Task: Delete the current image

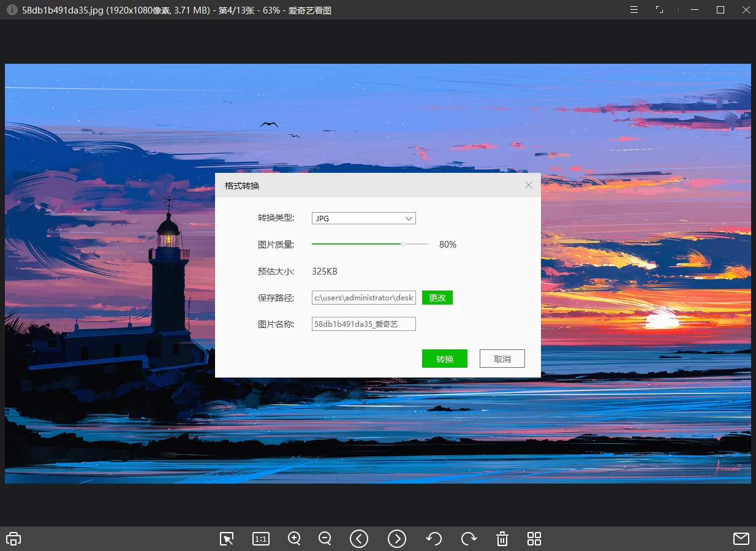Action: (x=502, y=539)
